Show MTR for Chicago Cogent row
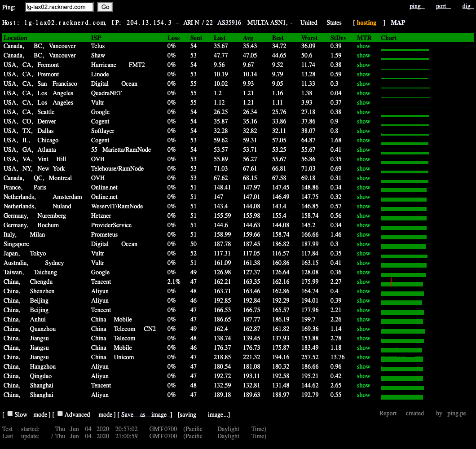Image resolution: width=476 pixels, height=449 pixels. coord(363,140)
